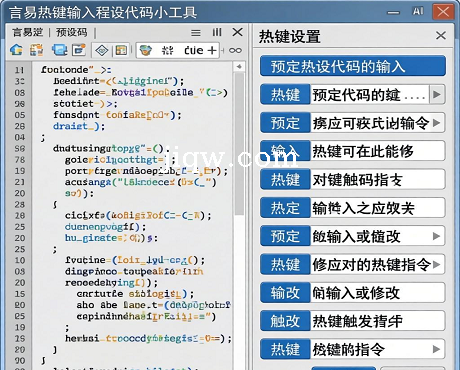The height and width of the screenshot is (370, 460).
Task: Expand arrow on 修应对的热键指令 row
Action: 436,265
